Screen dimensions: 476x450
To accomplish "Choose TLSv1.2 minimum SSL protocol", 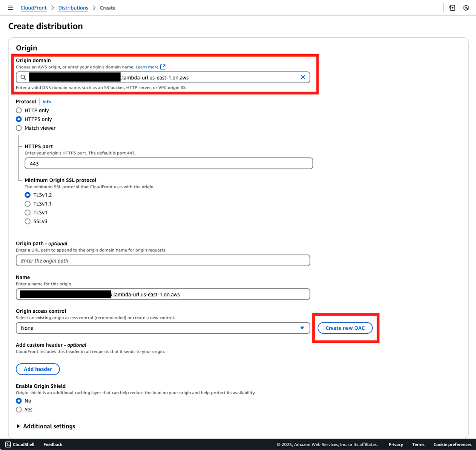I will (x=28, y=195).
